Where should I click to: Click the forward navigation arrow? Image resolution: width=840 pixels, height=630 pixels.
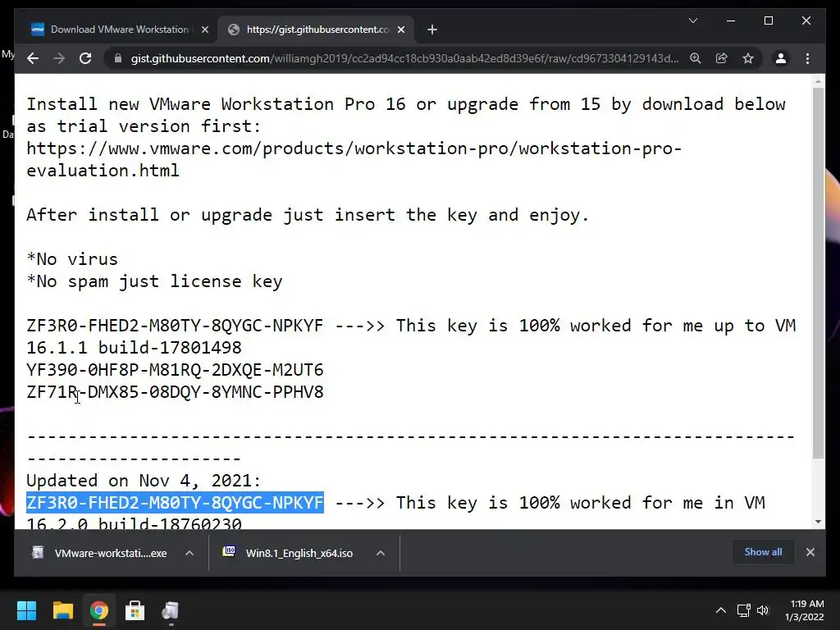[59, 58]
